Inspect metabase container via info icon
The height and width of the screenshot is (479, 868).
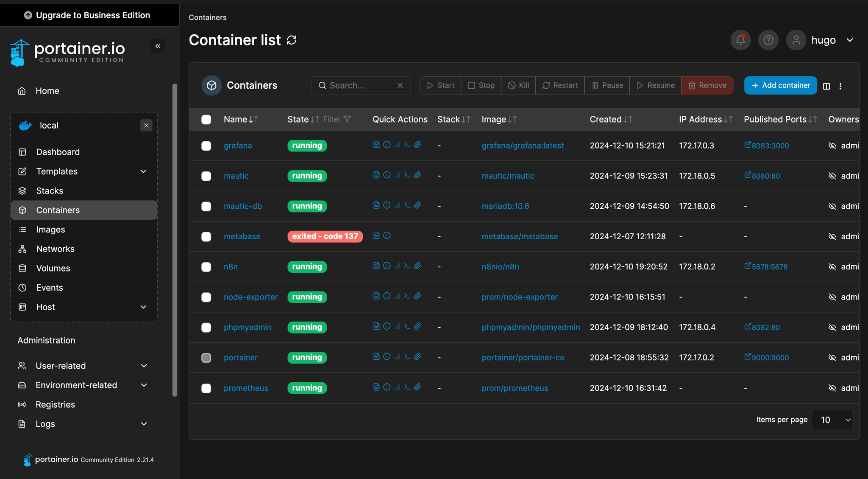click(x=387, y=235)
